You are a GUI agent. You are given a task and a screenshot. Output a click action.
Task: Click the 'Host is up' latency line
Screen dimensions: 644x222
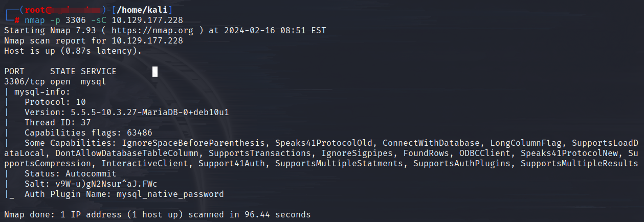point(73,51)
